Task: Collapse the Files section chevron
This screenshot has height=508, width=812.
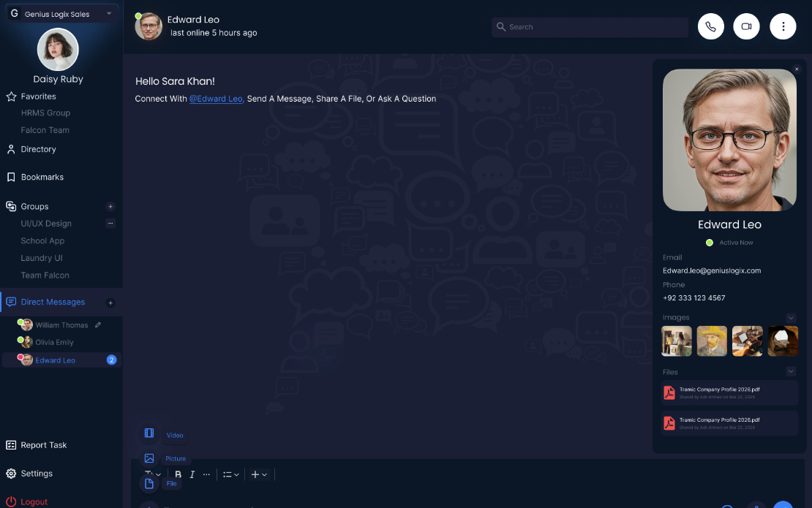Action: 791,371
